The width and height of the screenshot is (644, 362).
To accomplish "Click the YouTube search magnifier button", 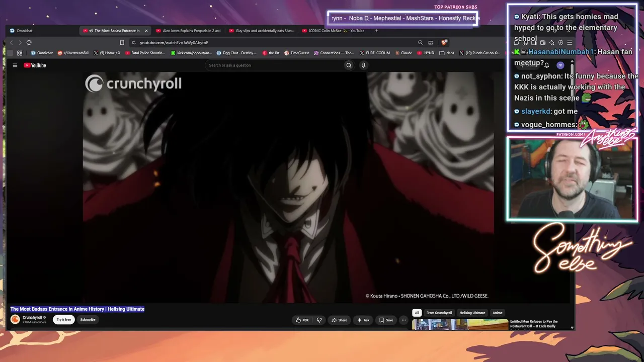I will coord(349,65).
